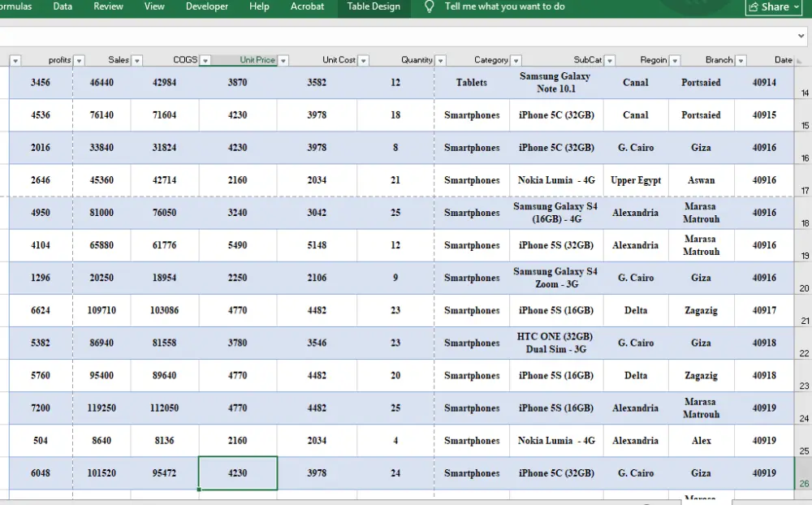This screenshot has height=505, width=812.
Task: Click the Tell me lightbulb icon
Action: tap(429, 6)
